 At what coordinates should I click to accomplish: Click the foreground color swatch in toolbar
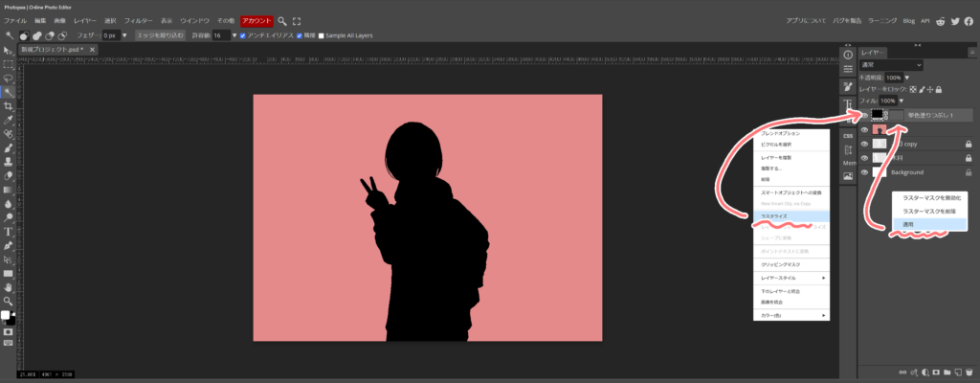(x=5, y=314)
